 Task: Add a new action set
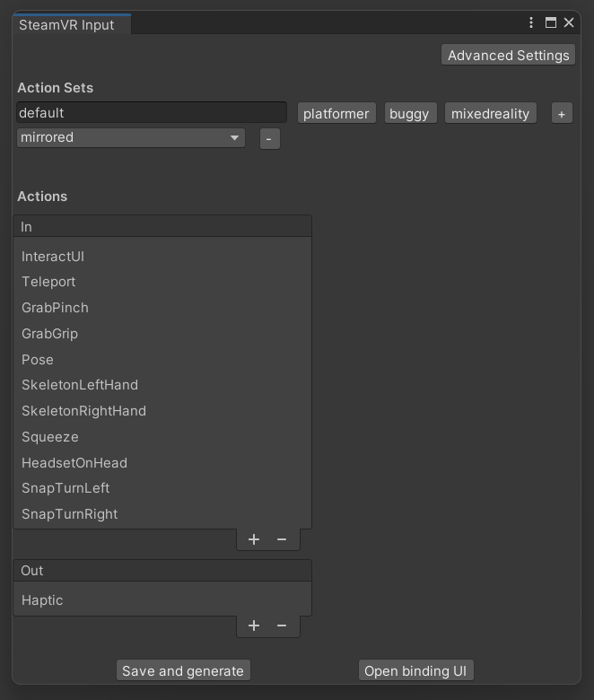click(x=562, y=113)
